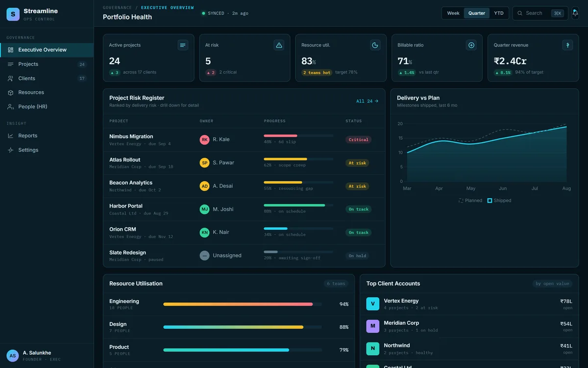Click the At risk warning triangle icon
Image resolution: width=588 pixels, height=368 pixels.
(x=279, y=45)
